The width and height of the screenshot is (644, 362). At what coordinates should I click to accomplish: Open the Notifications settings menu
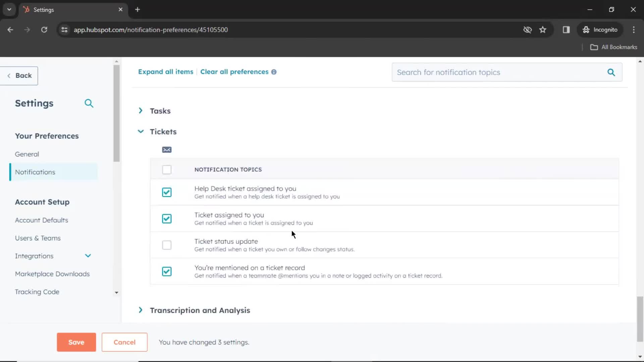pos(35,172)
